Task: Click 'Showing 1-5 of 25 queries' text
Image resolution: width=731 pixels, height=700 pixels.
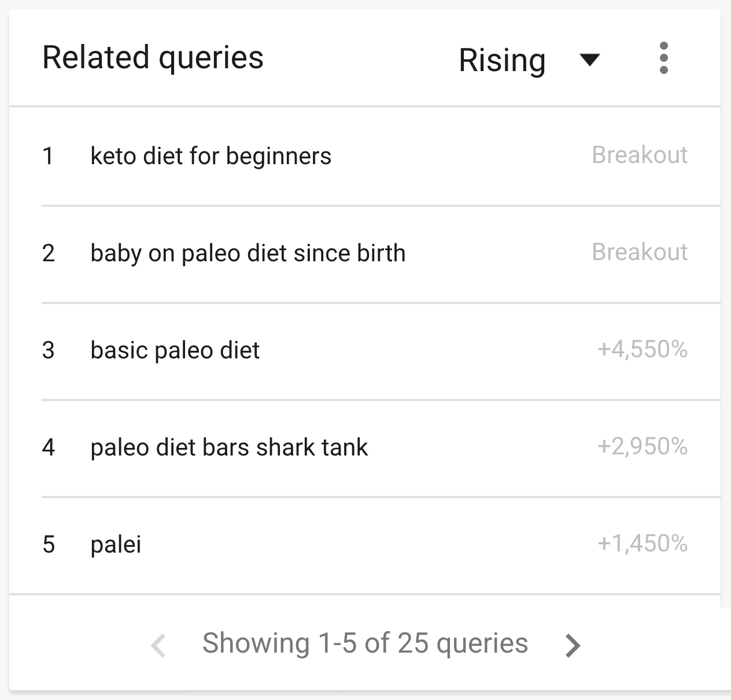Action: (x=365, y=643)
